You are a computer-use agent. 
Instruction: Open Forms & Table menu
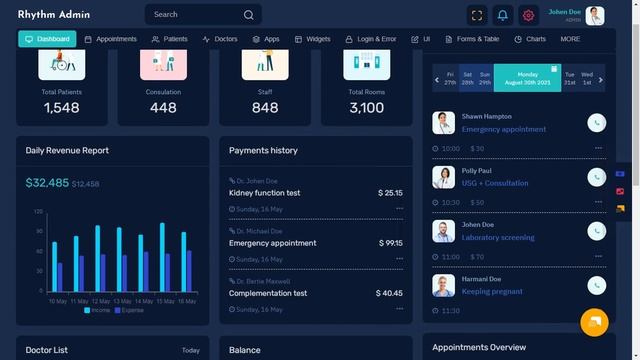472,39
